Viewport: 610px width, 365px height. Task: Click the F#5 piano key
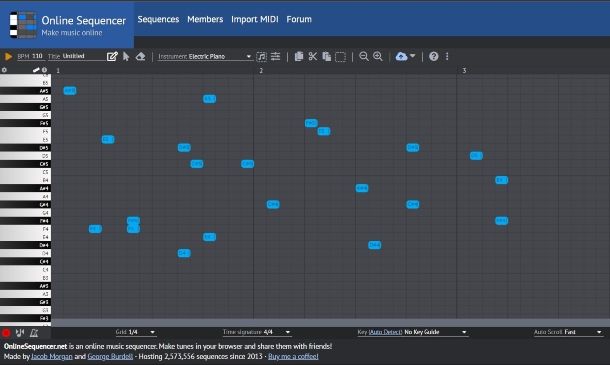[x=25, y=123]
